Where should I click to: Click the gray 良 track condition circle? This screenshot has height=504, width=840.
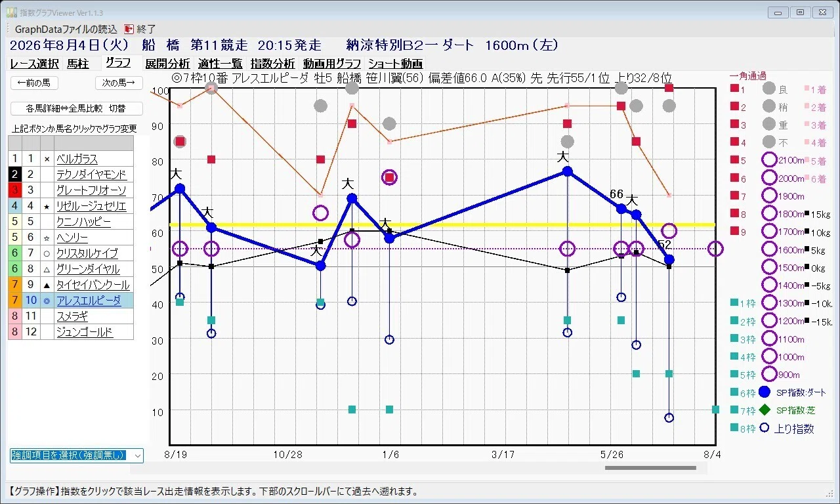pos(769,89)
